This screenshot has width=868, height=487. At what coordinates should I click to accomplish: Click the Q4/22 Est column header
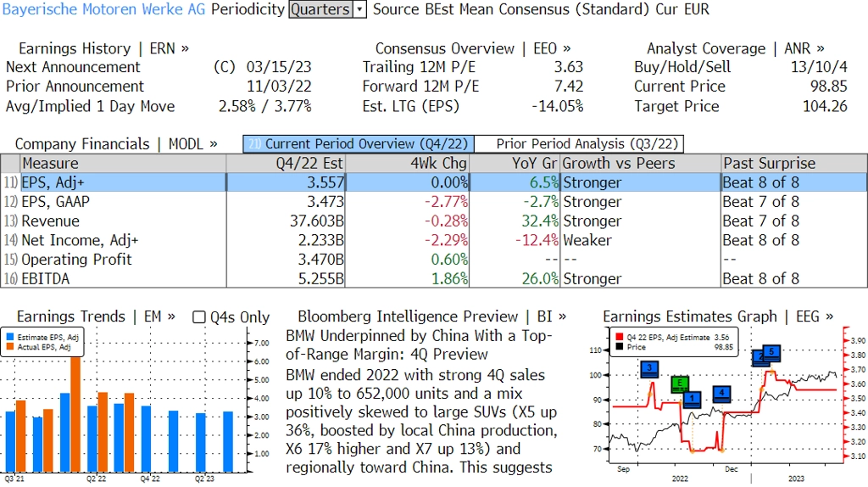click(286, 164)
